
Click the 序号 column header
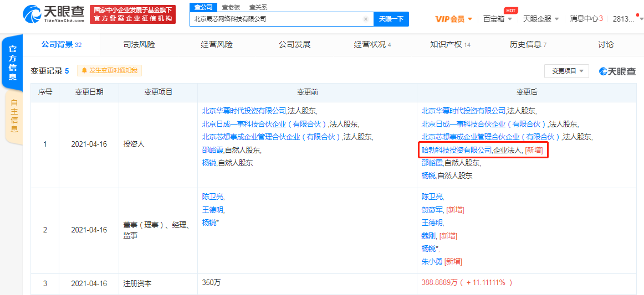[45, 92]
